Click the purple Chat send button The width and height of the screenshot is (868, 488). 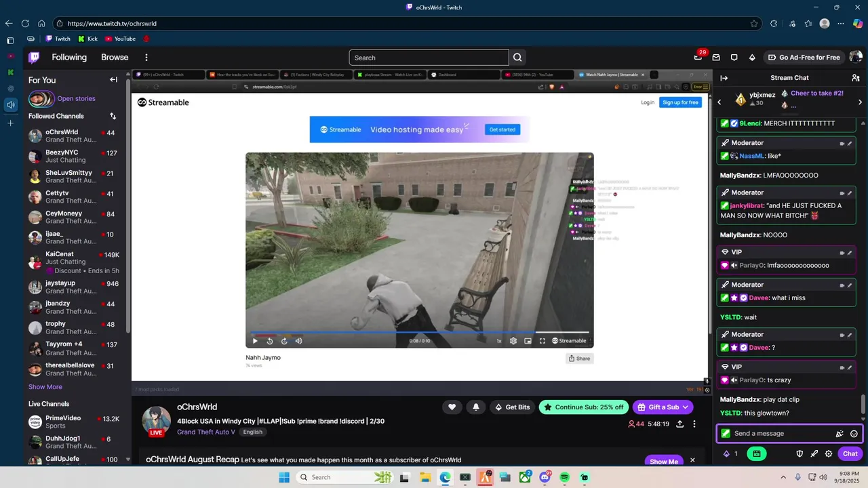click(850, 453)
